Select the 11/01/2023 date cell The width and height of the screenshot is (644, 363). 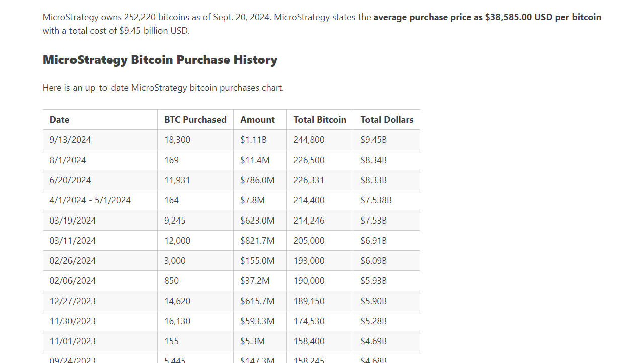point(100,341)
